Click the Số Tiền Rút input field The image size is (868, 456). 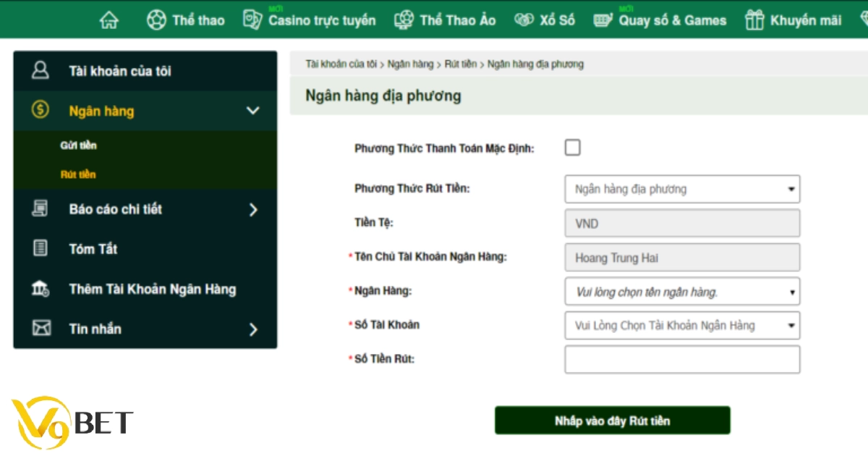(682, 359)
